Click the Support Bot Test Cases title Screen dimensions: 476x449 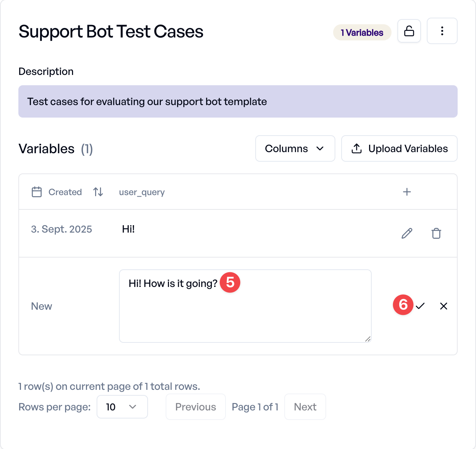111,32
